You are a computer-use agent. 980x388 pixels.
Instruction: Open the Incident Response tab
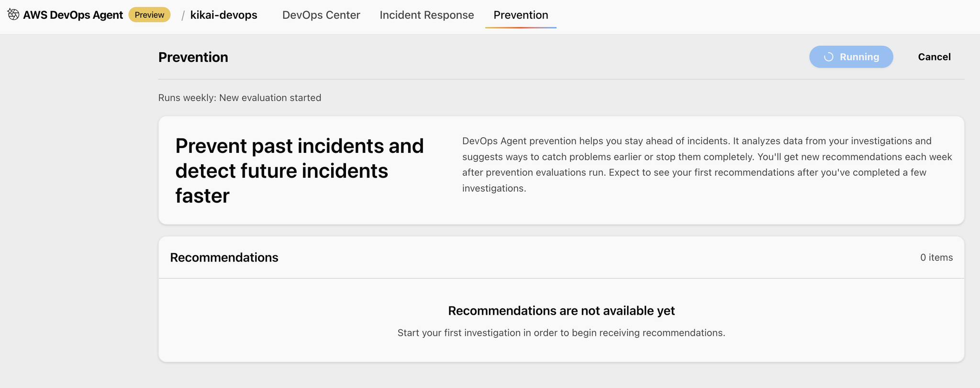(x=426, y=15)
